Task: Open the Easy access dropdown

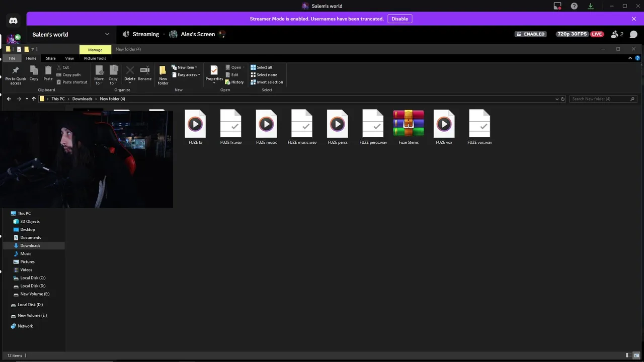Action: (186, 75)
